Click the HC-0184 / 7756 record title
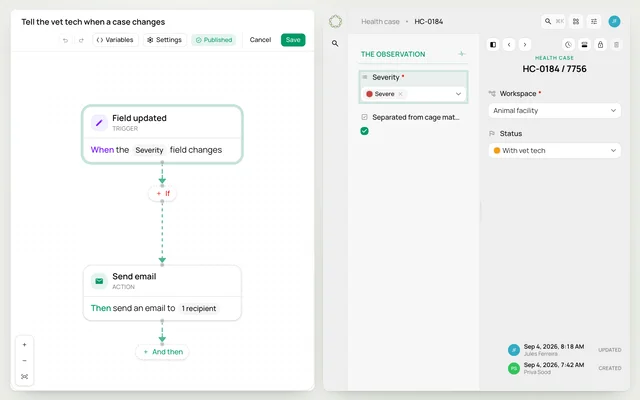 (554, 69)
